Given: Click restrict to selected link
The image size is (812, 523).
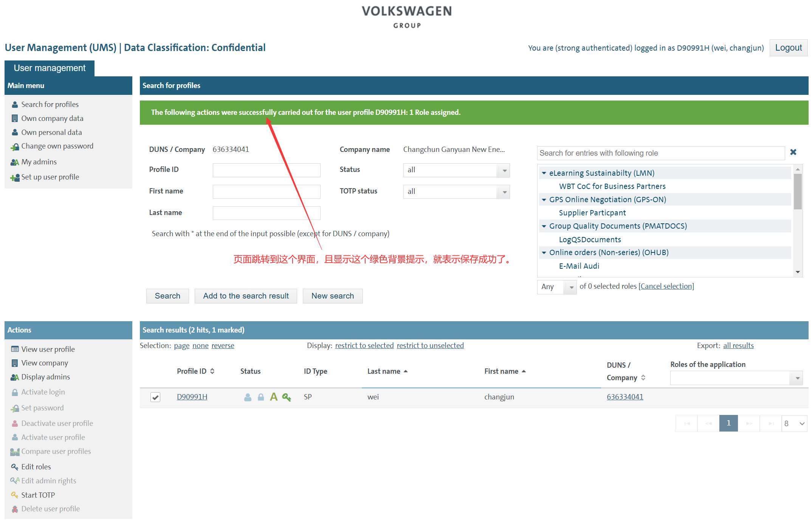Looking at the screenshot, I should [364, 346].
